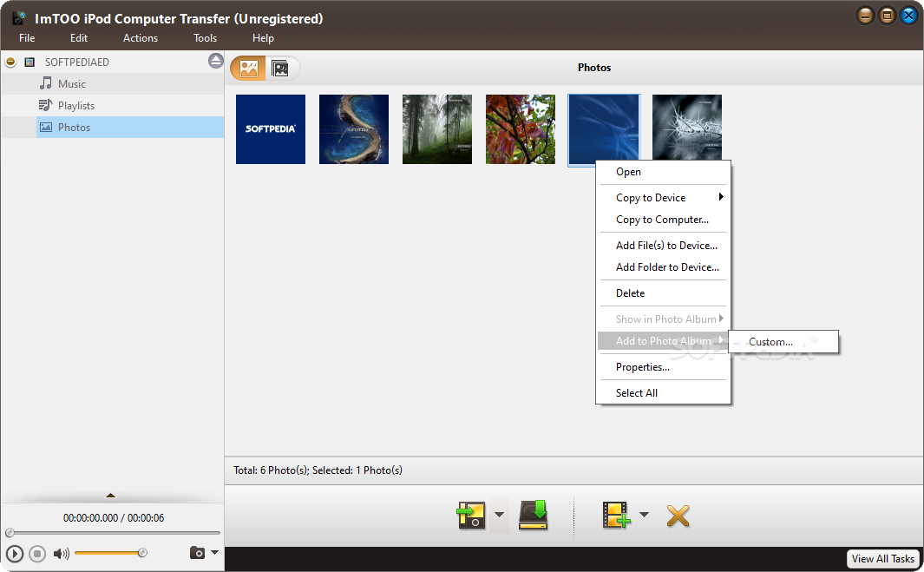924x572 pixels.
Task: Click the Playlists icon in sidebar
Action: tap(45, 105)
